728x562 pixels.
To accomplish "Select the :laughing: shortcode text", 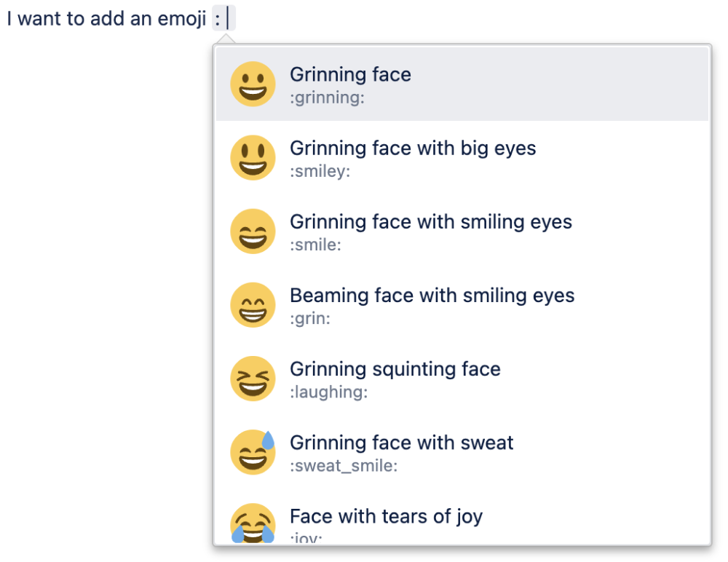I will pyautogui.click(x=328, y=392).
